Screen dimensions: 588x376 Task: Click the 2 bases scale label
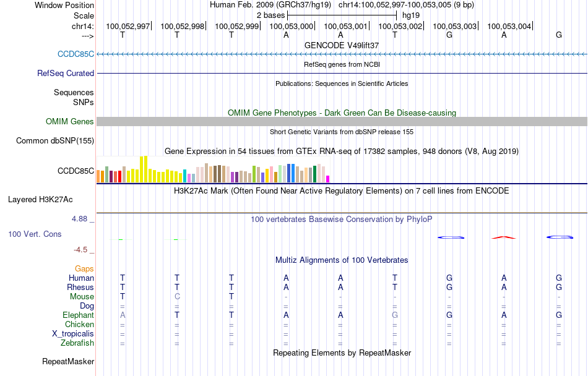tap(270, 15)
